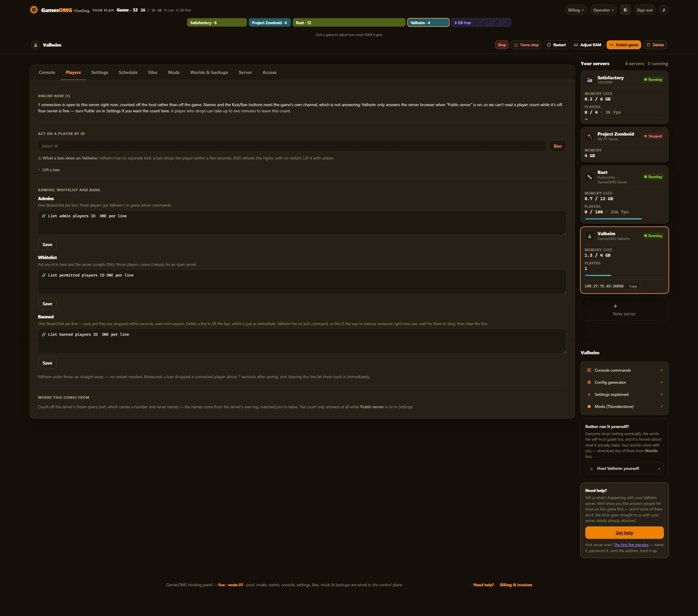This screenshot has width=698, height=616.
Task: Click the Delete server button
Action: click(x=655, y=45)
